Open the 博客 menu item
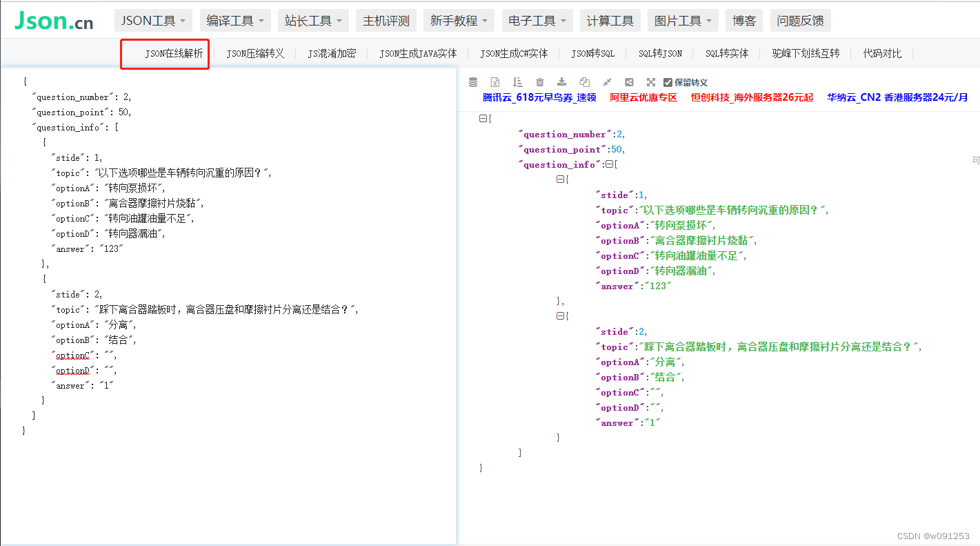980x546 pixels. pyautogui.click(x=744, y=21)
